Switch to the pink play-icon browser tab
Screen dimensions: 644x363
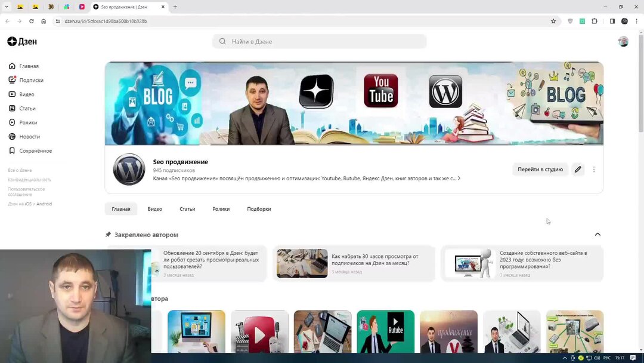(x=82, y=7)
